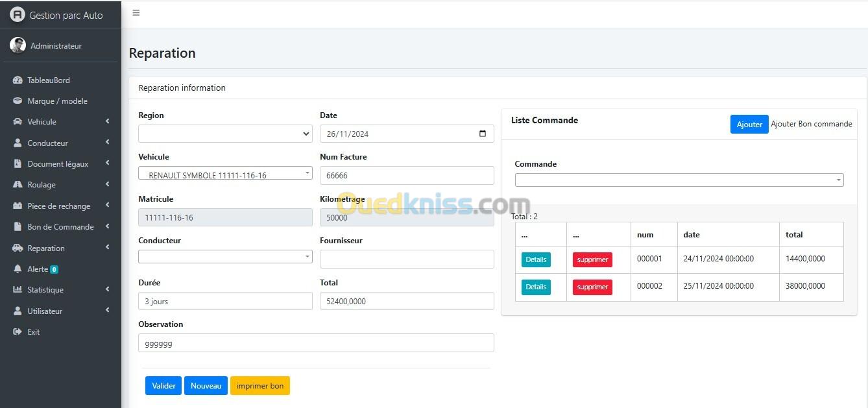Click the Num Facture input field
This screenshot has width=868, height=408.
click(407, 176)
